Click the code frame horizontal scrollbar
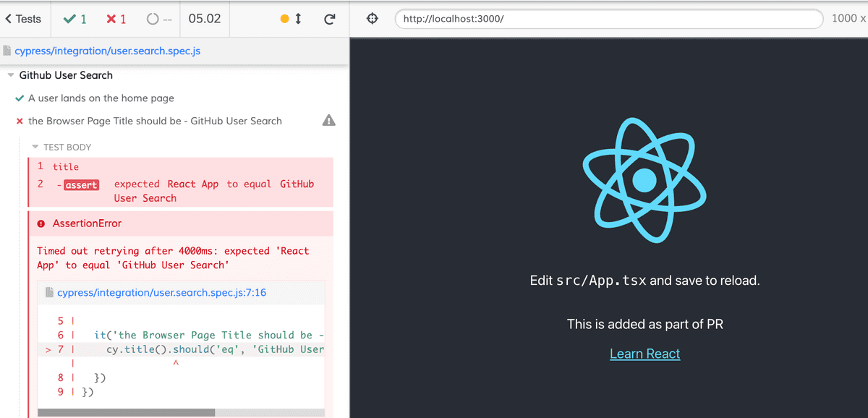Image resolution: width=868 pixels, height=418 pixels. [126, 412]
